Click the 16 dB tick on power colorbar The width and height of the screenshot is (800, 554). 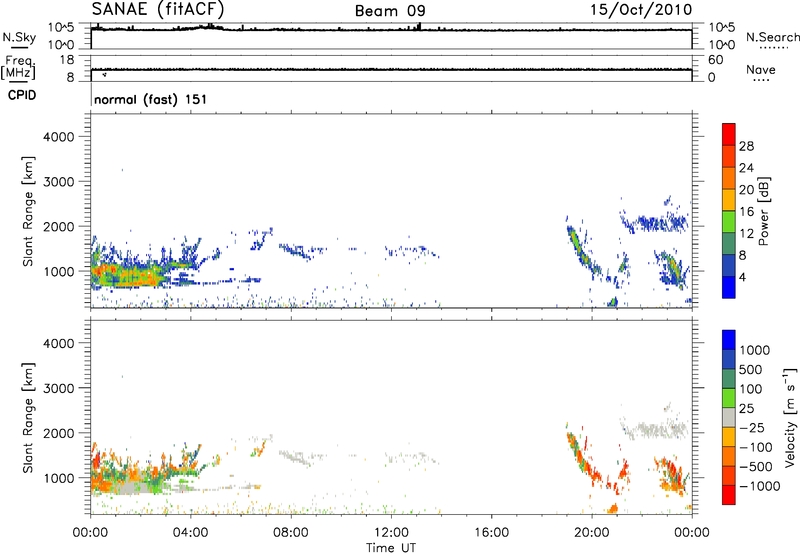click(746, 212)
